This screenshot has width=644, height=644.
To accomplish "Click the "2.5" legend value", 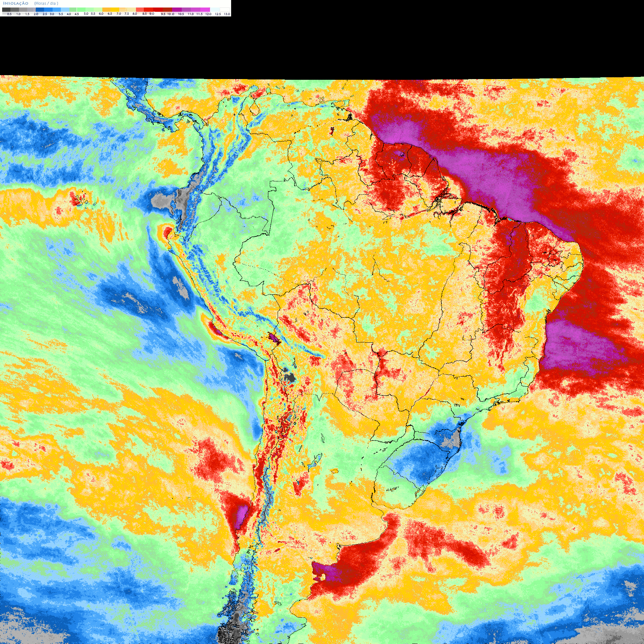I will [x=45, y=14].
